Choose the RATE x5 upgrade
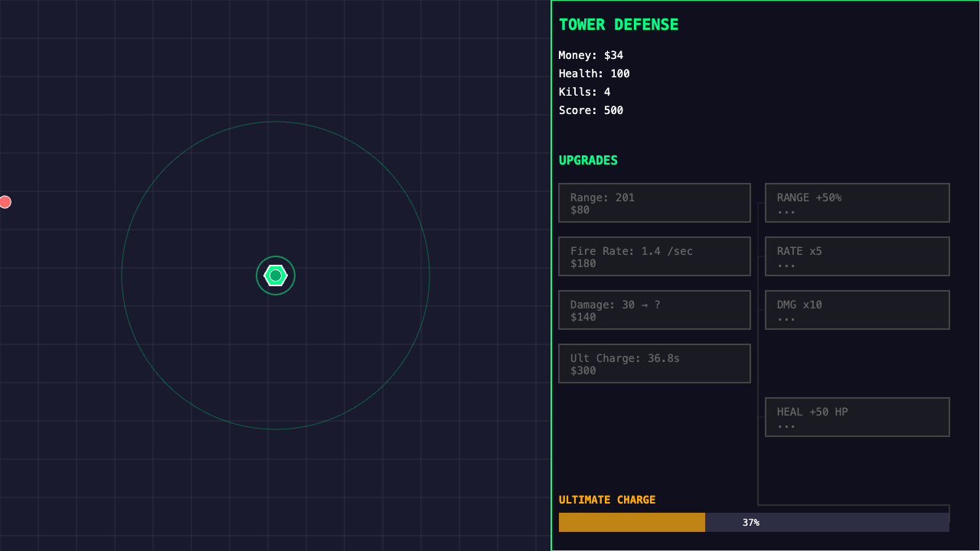This screenshot has height=551, width=980. [x=857, y=256]
